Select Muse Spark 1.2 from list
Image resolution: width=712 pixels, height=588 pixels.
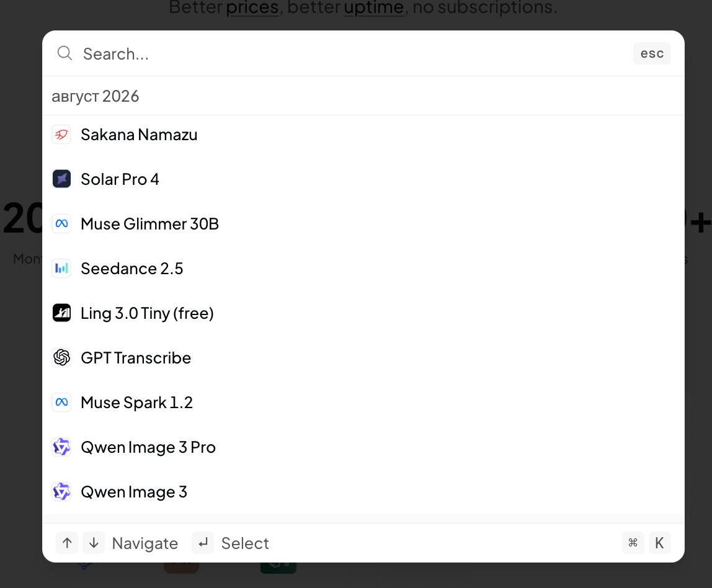click(363, 403)
